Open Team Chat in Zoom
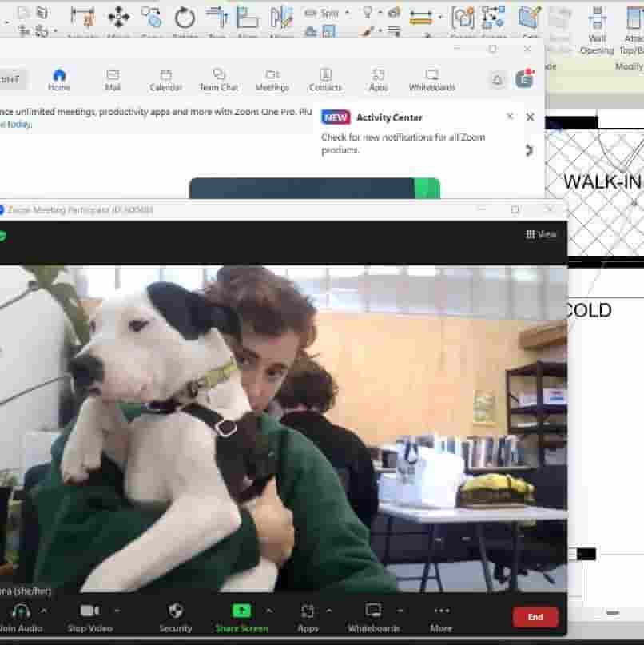 click(219, 80)
